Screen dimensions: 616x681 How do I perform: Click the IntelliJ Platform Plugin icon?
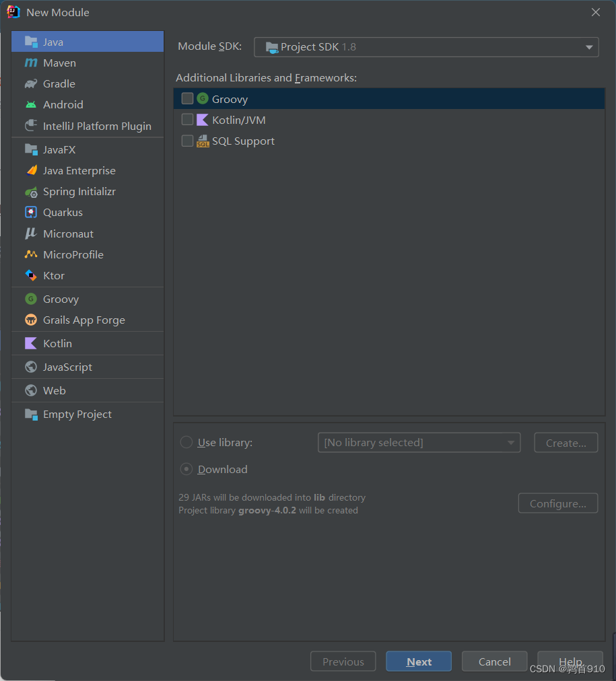(31, 126)
